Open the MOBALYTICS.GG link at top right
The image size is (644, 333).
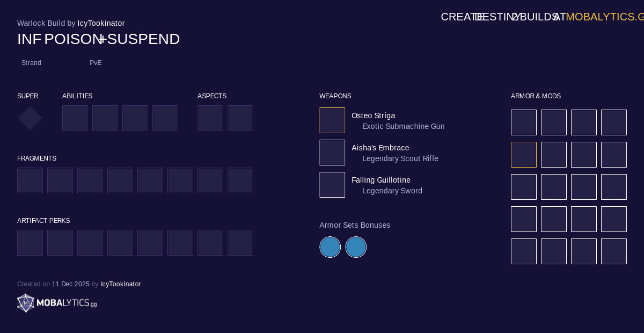[x=604, y=17]
